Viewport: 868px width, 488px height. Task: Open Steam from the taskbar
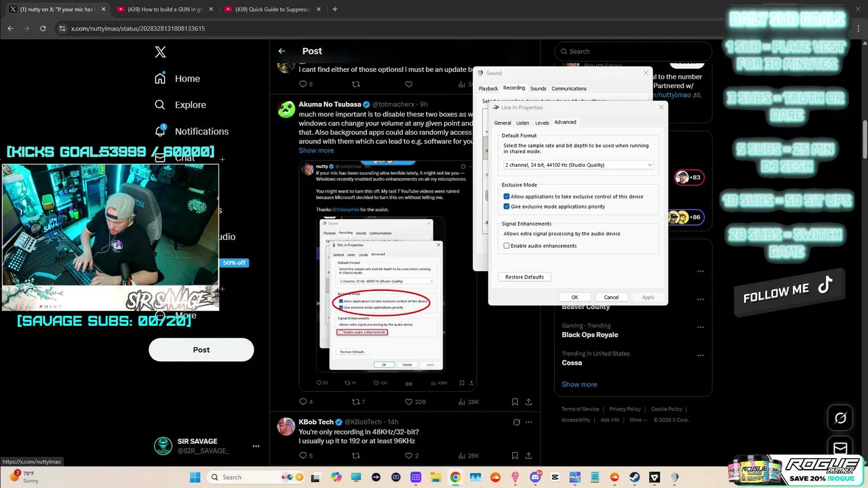click(634, 477)
